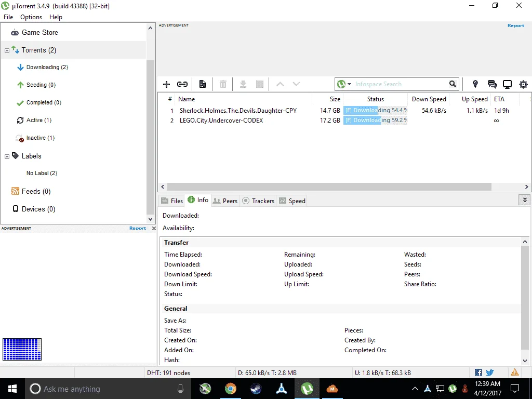Click the LEGO City download progress bar

point(375,121)
